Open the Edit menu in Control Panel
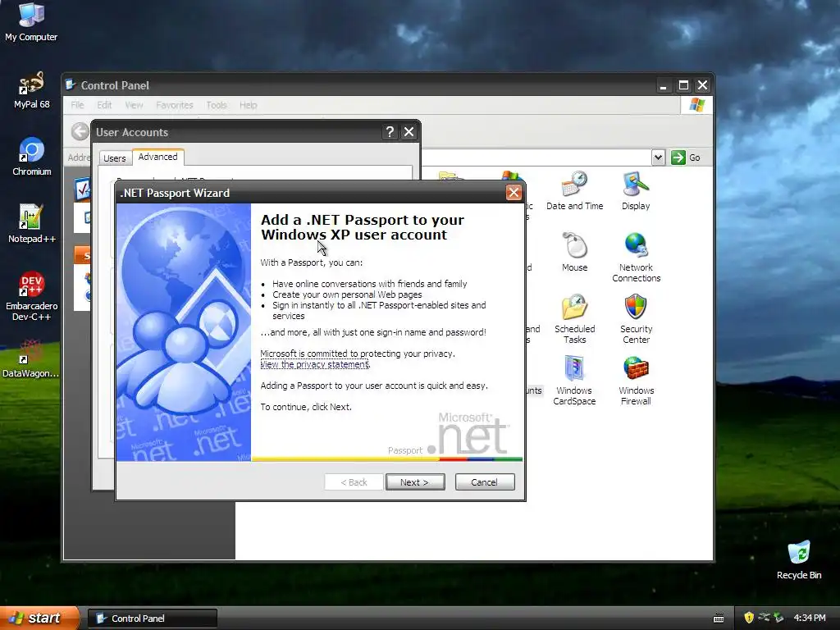This screenshot has height=630, width=840. point(104,105)
